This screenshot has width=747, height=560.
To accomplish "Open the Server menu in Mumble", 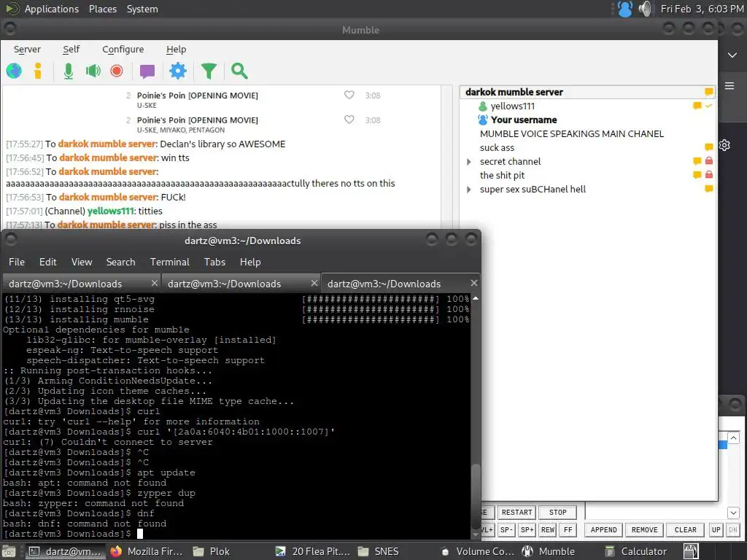I will (x=27, y=50).
